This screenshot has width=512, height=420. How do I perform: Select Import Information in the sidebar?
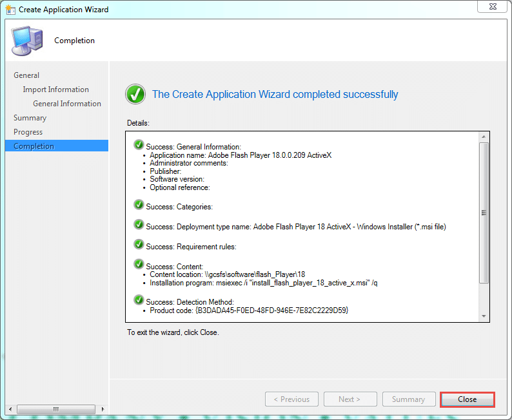coord(55,90)
